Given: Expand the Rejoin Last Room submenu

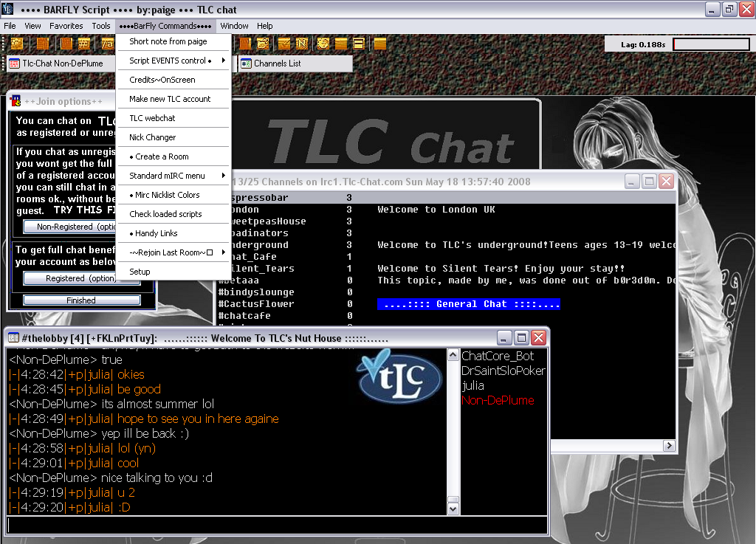Looking at the screenshot, I should tap(173, 252).
